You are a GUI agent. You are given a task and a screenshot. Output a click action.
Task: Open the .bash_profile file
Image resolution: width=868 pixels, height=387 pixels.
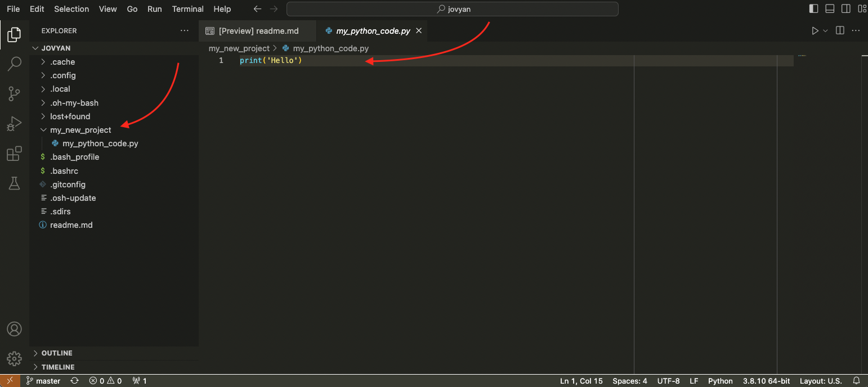pos(114,157)
